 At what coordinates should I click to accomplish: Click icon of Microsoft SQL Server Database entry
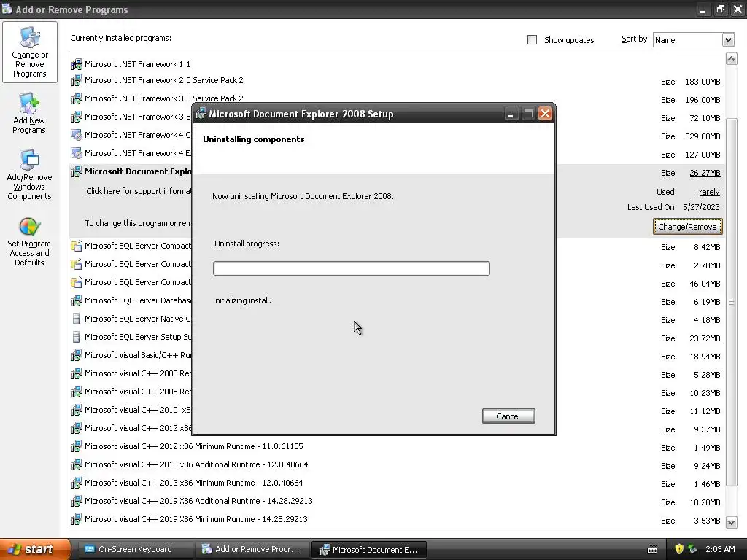[x=76, y=300]
